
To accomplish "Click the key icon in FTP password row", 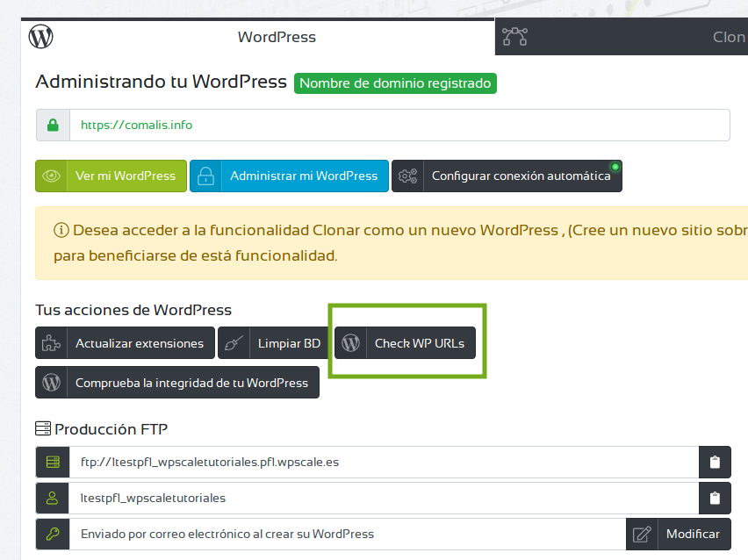I will click(53, 535).
